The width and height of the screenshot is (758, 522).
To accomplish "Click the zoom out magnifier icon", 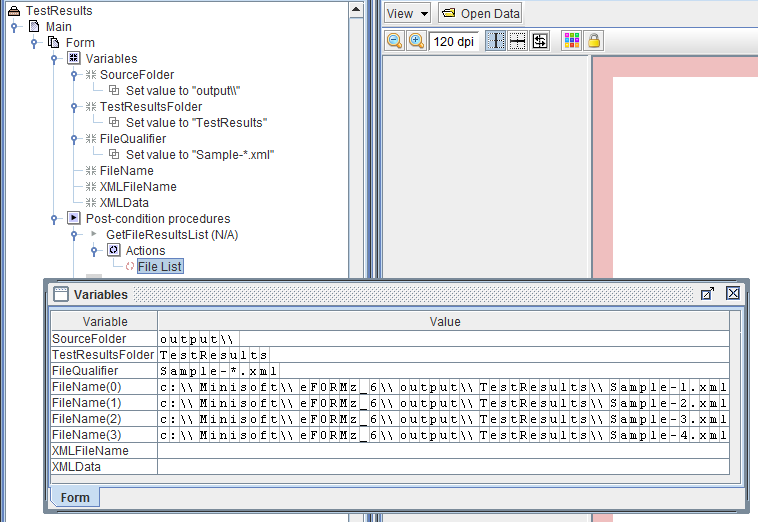I will click(394, 41).
